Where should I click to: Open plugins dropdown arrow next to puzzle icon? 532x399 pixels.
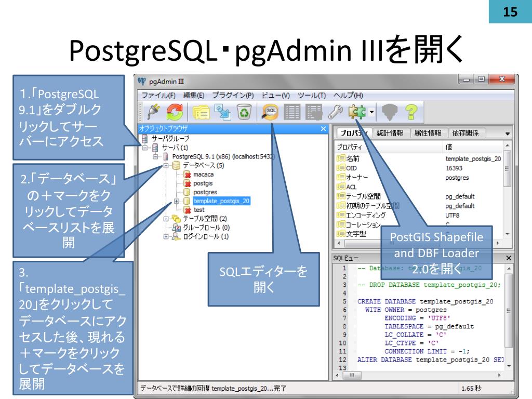372,112
